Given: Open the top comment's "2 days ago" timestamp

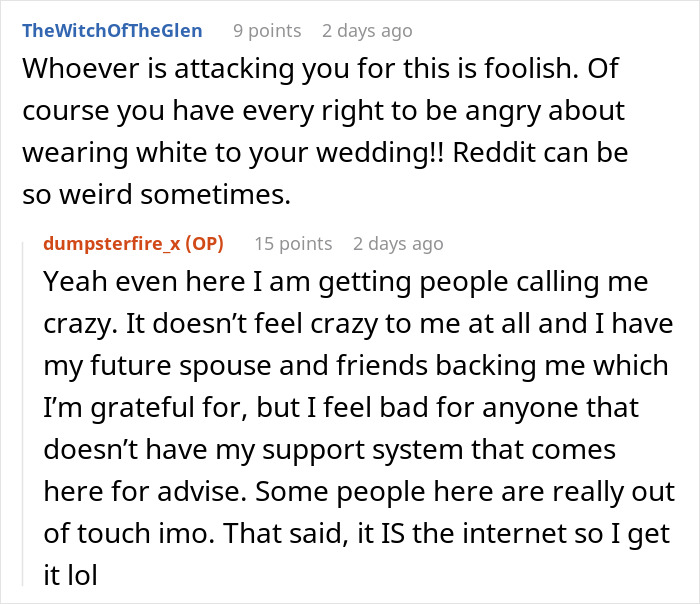Looking at the screenshot, I should [367, 31].
